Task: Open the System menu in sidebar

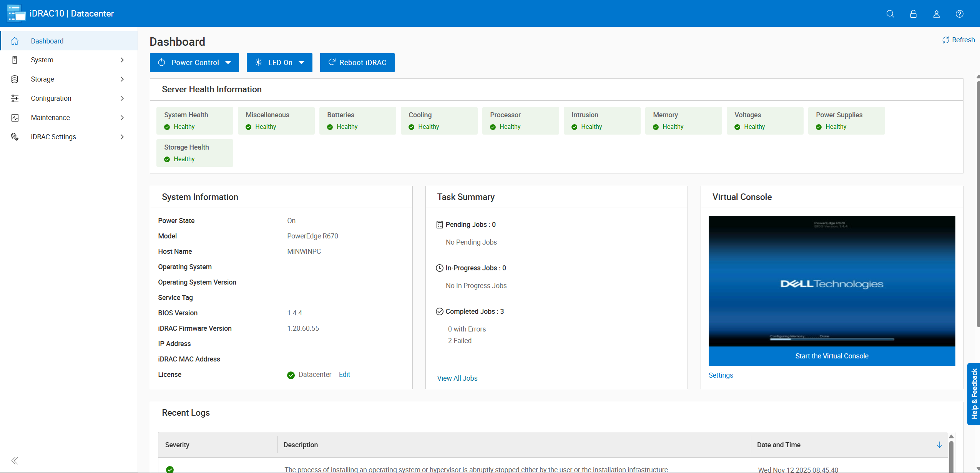Action: [42, 60]
